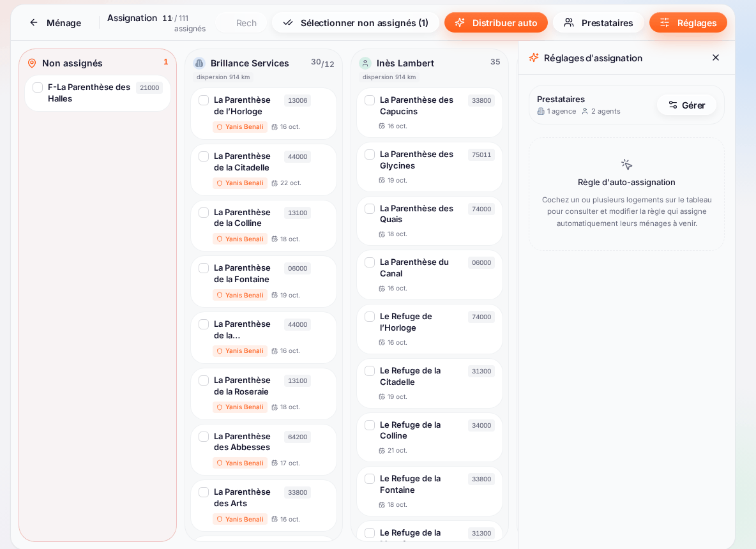Check La Parenthèse de la Citadelle

click(204, 156)
